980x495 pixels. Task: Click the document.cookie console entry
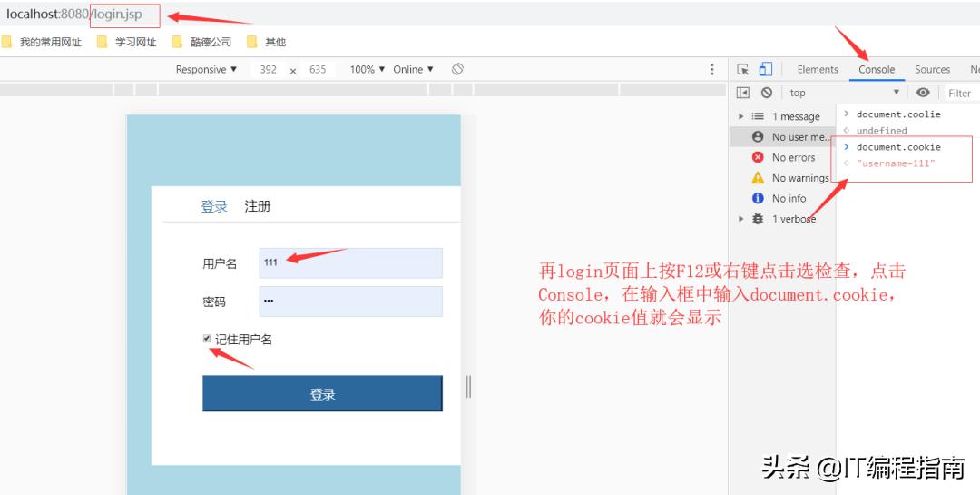(x=898, y=147)
